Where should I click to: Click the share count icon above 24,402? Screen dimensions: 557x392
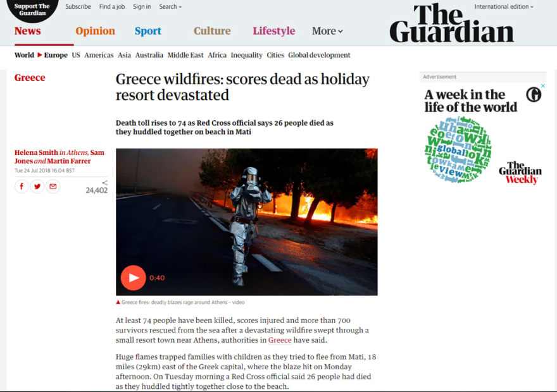[x=105, y=183]
